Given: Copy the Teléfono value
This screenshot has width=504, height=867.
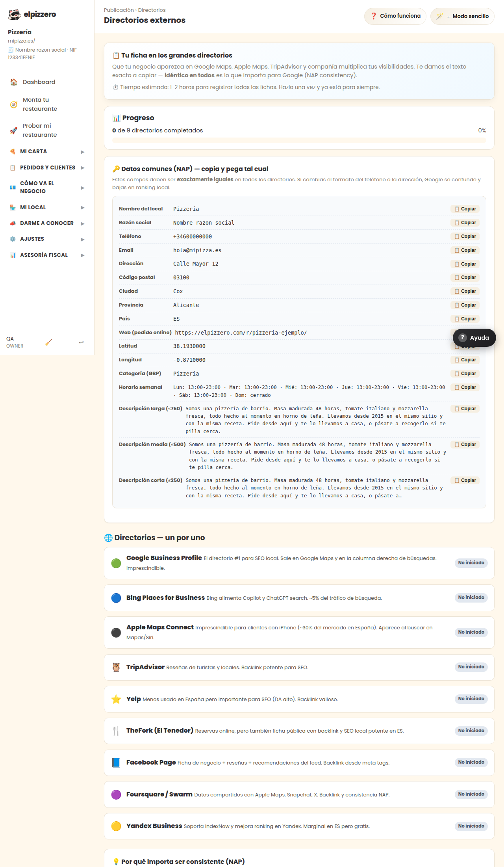Looking at the screenshot, I should pyautogui.click(x=465, y=236).
